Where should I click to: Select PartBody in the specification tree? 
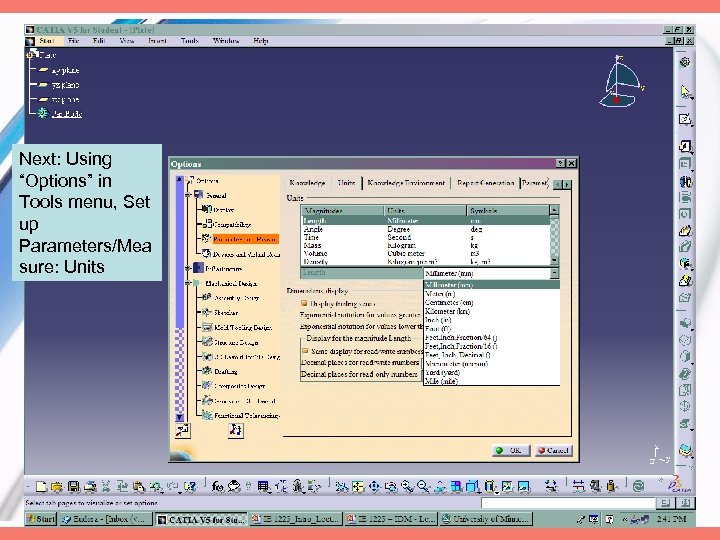(x=67, y=113)
